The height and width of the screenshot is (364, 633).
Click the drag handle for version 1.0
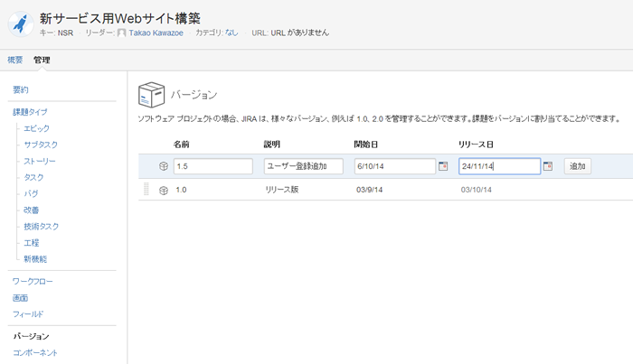(x=146, y=190)
